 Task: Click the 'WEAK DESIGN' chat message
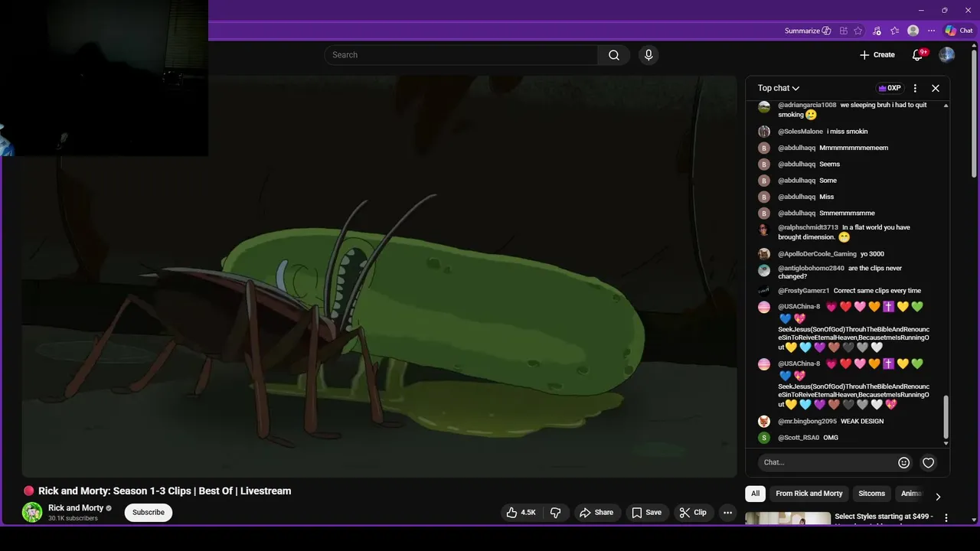tap(862, 422)
